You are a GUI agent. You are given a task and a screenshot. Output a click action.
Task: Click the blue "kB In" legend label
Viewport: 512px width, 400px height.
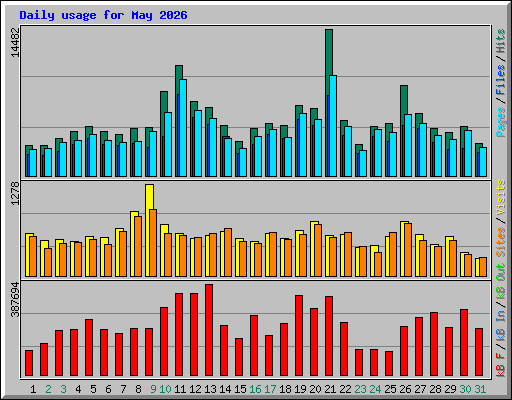(501, 325)
